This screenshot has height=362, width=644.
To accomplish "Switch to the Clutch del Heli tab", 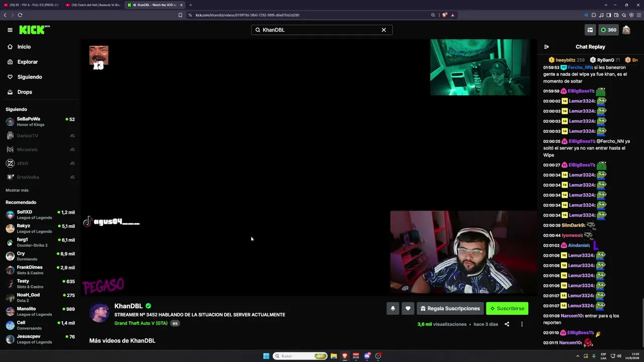I will pyautogui.click(x=93, y=5).
